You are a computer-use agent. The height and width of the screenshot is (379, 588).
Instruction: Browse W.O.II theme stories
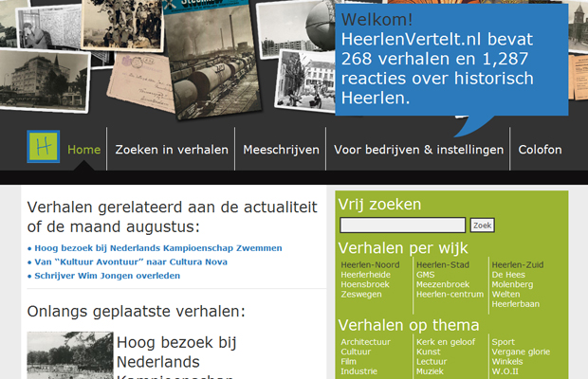(505, 371)
